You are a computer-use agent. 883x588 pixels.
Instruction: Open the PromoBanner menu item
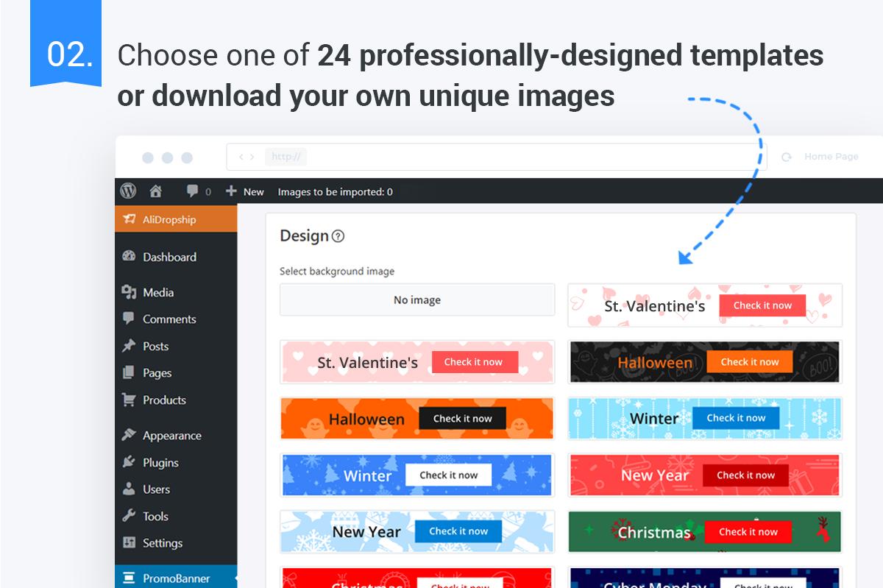pyautogui.click(x=176, y=578)
